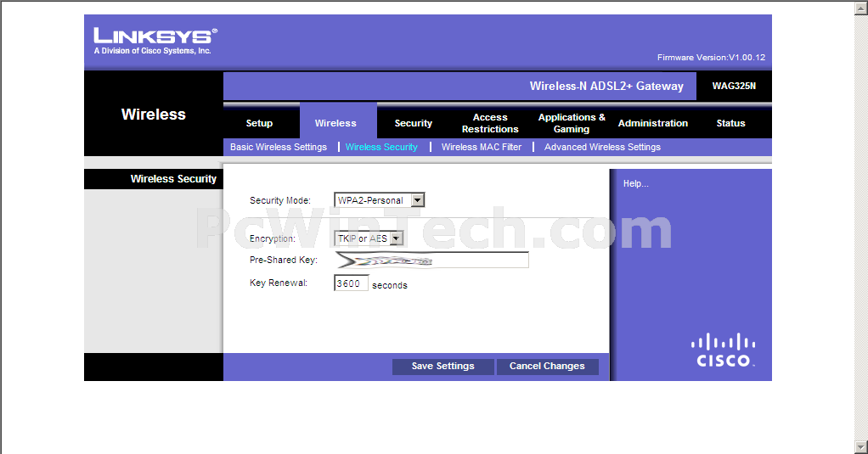The height and width of the screenshot is (454, 868).
Task: Open the Setup tab
Action: [259, 123]
